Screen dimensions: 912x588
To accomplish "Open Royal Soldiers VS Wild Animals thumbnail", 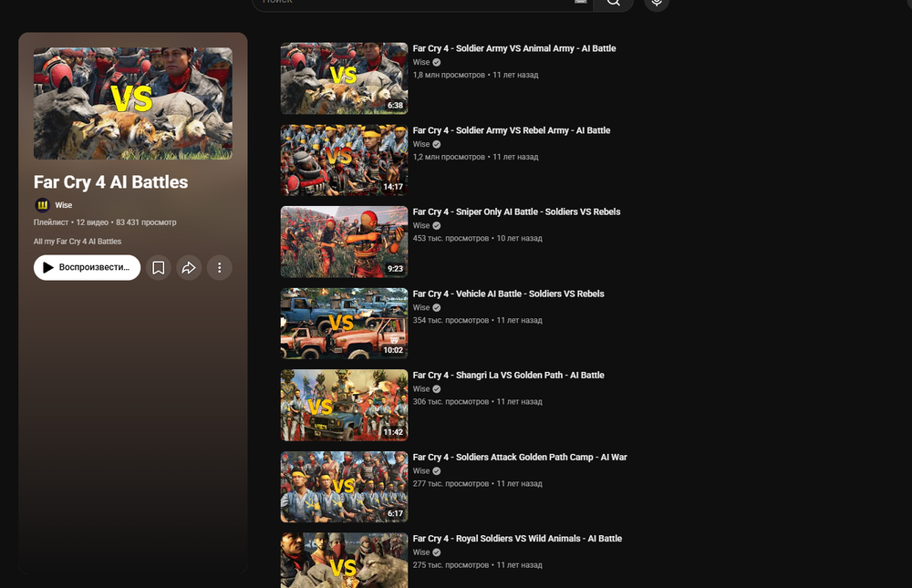I will click(x=345, y=560).
